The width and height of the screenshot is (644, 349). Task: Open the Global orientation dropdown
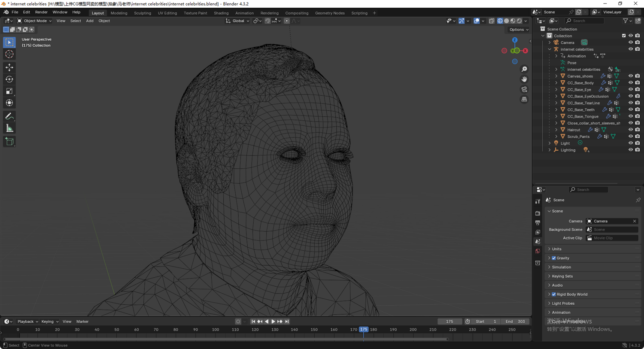pos(237,21)
